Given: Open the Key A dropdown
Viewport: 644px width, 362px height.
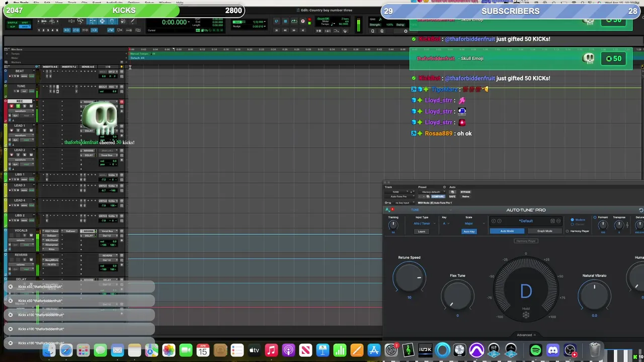Looking at the screenshot, I should coord(446,223).
